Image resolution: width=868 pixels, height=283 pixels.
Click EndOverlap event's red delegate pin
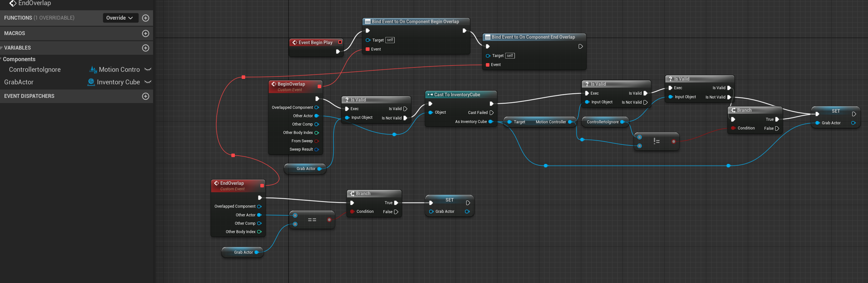(262, 186)
